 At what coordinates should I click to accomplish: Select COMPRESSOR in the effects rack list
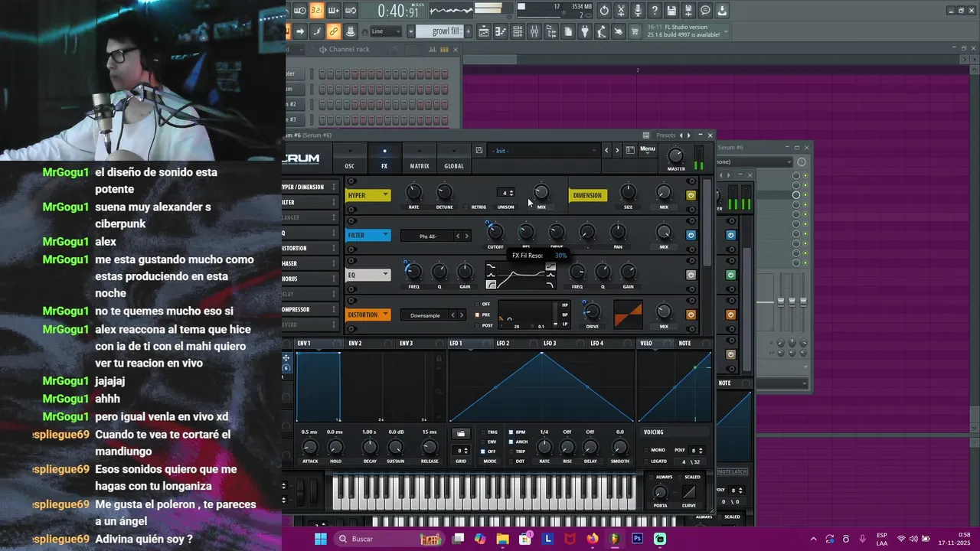click(x=309, y=309)
